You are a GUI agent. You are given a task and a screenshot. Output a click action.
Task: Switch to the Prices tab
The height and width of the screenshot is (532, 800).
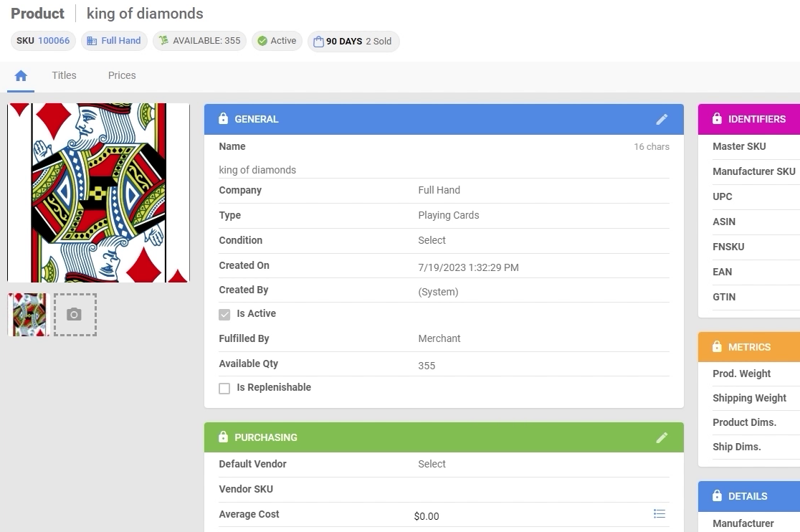[x=122, y=75]
